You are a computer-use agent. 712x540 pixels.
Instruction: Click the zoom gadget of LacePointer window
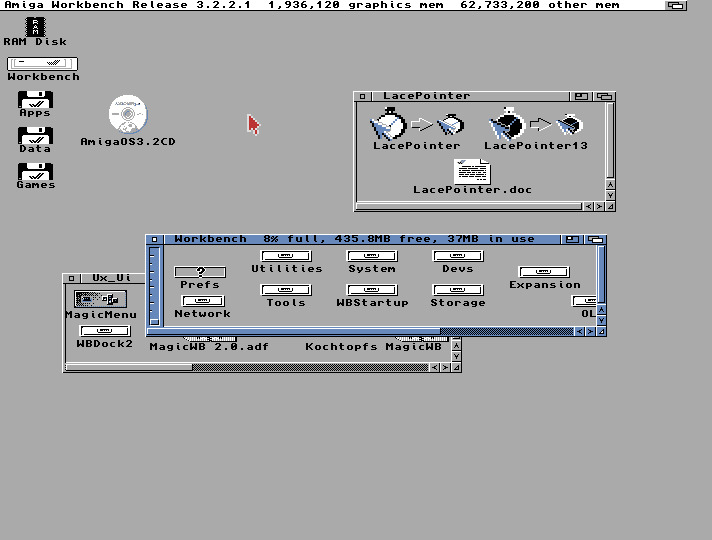click(x=581, y=96)
